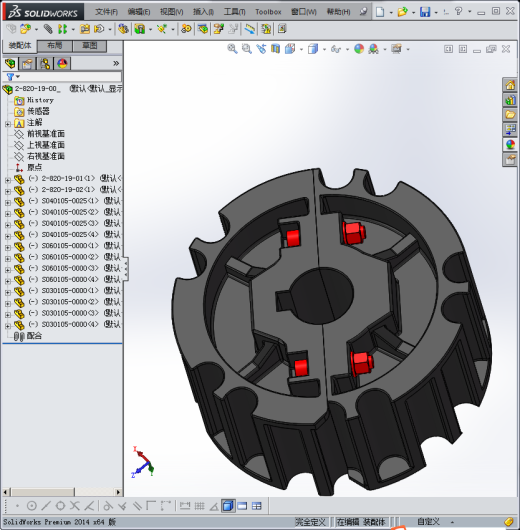The image size is (520, 530).
Task: Switch to the 布局 tab
Action: point(54,46)
